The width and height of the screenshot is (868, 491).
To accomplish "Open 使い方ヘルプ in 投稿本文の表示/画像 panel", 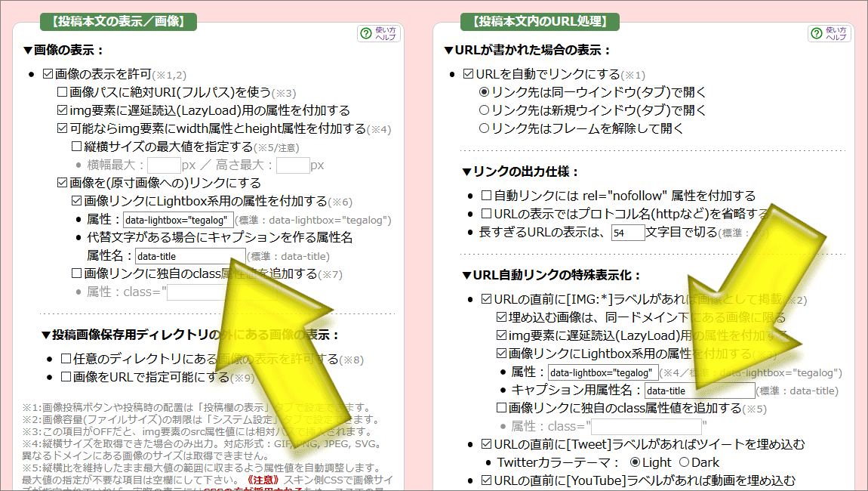I will click(x=379, y=33).
